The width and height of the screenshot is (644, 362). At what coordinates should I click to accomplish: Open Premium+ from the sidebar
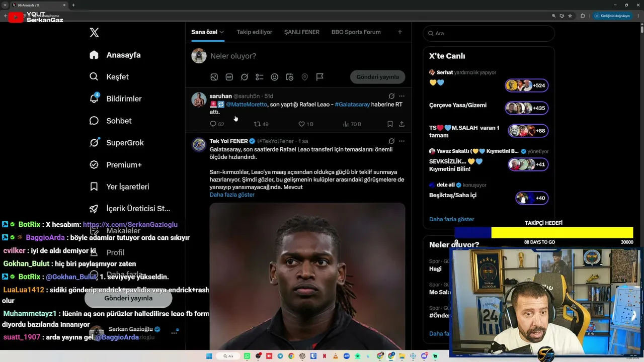(115, 165)
